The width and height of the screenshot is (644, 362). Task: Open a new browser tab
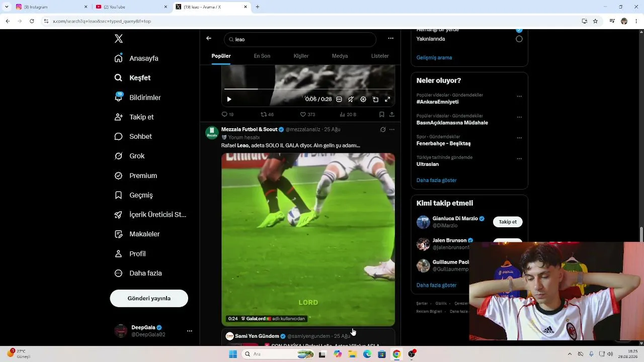click(258, 7)
